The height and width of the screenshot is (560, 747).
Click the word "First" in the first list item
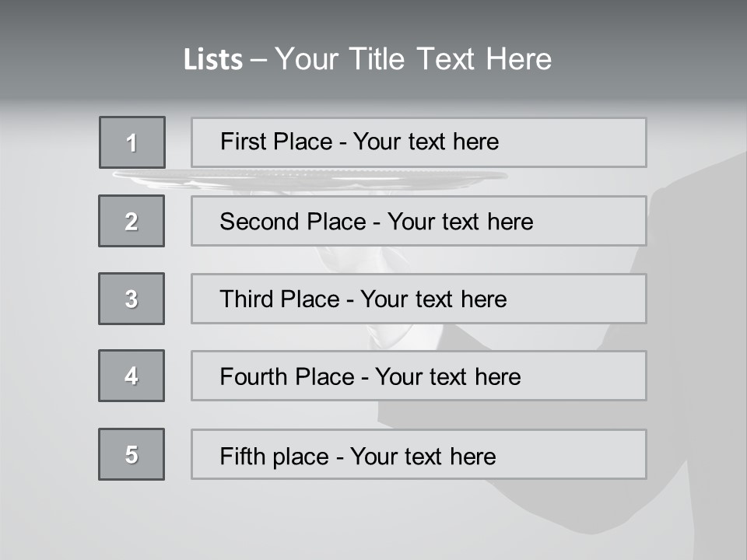pos(242,142)
